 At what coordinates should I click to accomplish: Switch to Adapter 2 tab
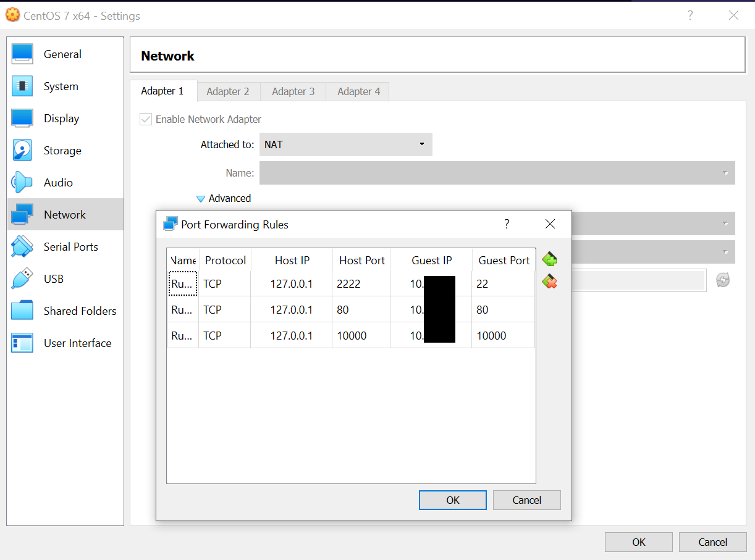228,91
